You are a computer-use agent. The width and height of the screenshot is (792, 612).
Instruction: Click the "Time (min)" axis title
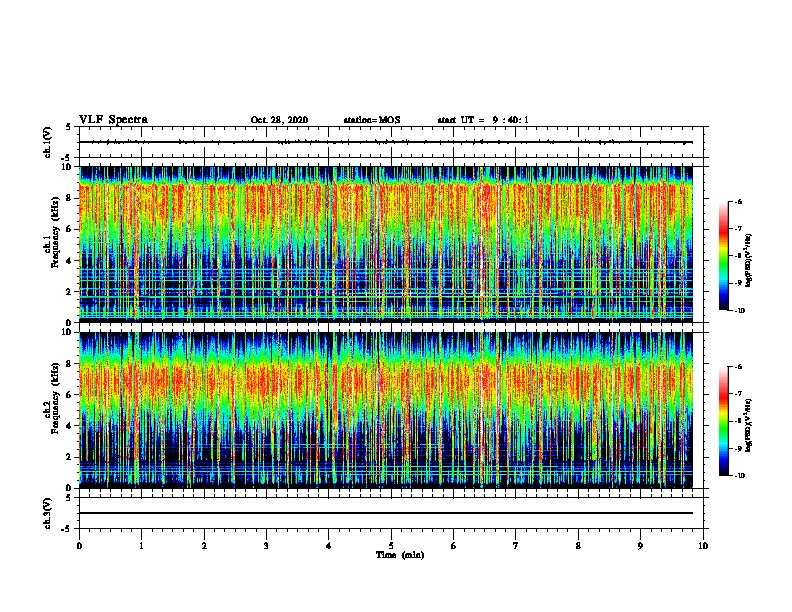coord(400,555)
